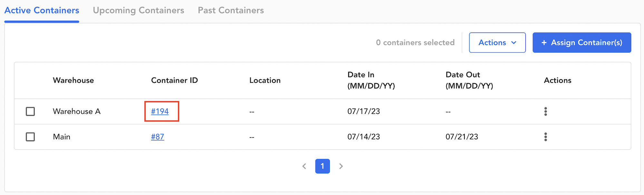Open three-dot menu for Warehouse A row
This screenshot has width=644, height=195.
[x=545, y=111]
